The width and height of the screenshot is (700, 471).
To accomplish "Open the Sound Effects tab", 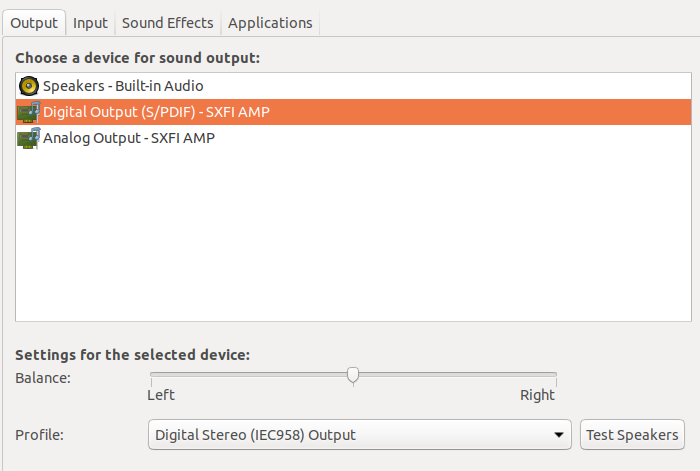I will [x=167, y=22].
